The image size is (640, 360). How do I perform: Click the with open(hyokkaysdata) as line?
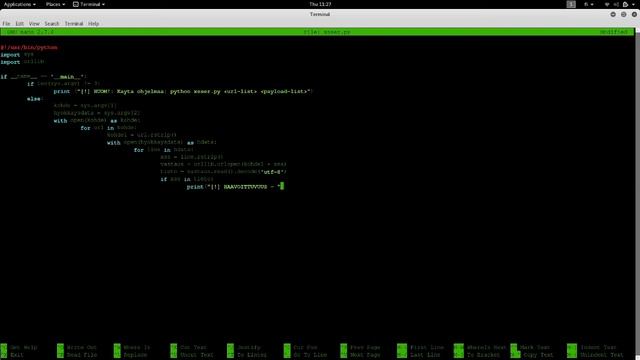point(162,143)
